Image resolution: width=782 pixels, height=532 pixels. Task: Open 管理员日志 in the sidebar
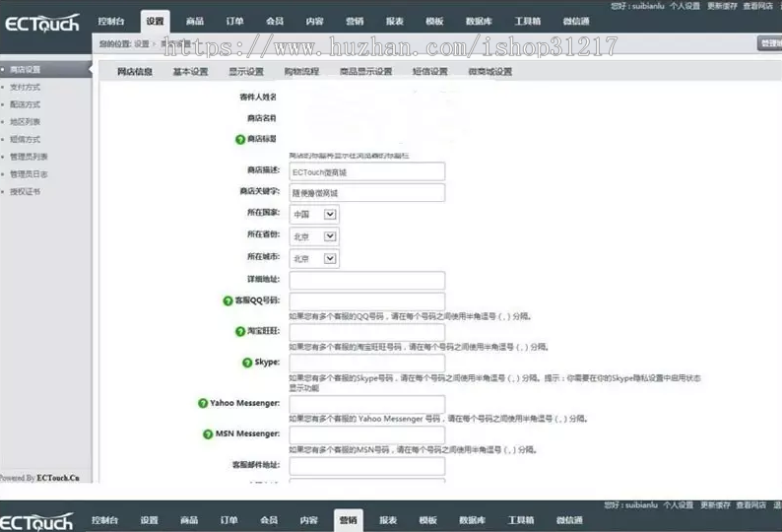tap(29, 174)
